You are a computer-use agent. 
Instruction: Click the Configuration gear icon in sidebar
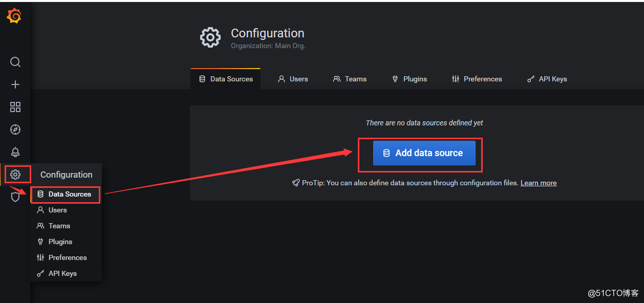pos(15,175)
